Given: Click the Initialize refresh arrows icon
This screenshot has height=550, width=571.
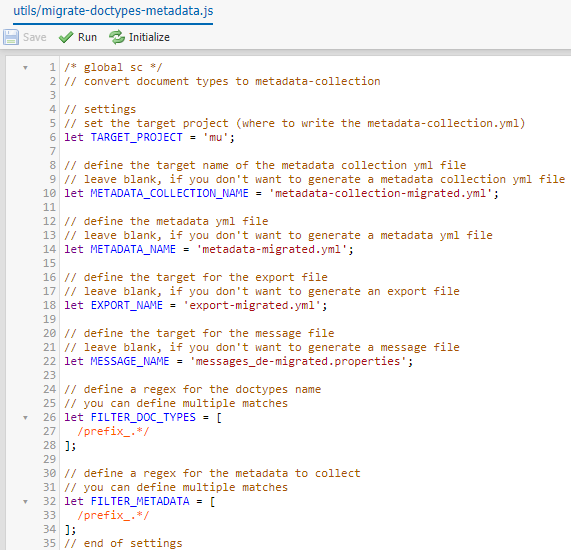Looking at the screenshot, I should tap(117, 37).
